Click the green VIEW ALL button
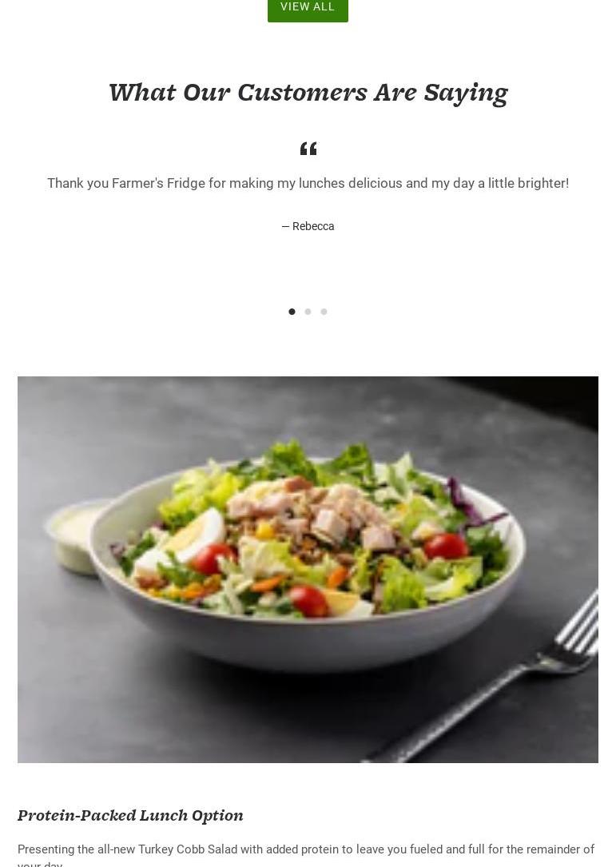The width and height of the screenshot is (616, 867). tap(308, 9)
